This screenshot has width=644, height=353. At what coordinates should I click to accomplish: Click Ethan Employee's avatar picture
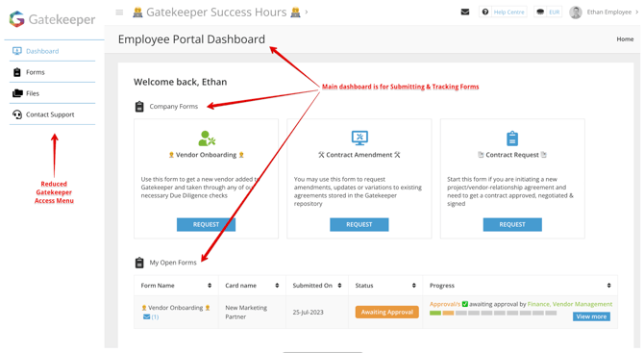click(x=576, y=13)
